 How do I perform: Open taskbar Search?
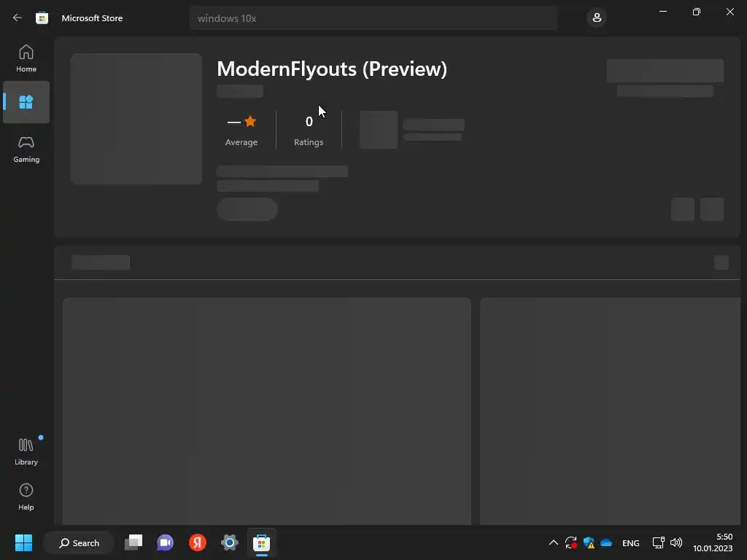(x=79, y=542)
